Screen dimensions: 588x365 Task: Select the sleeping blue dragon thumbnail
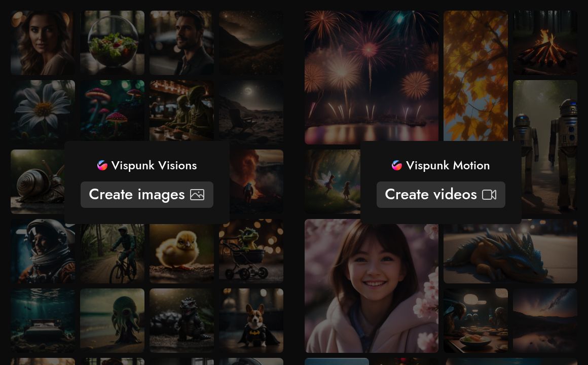(510, 251)
